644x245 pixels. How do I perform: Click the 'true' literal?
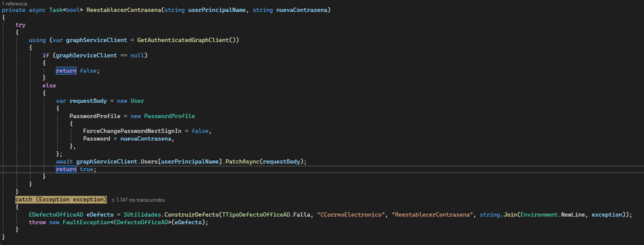coord(86,169)
